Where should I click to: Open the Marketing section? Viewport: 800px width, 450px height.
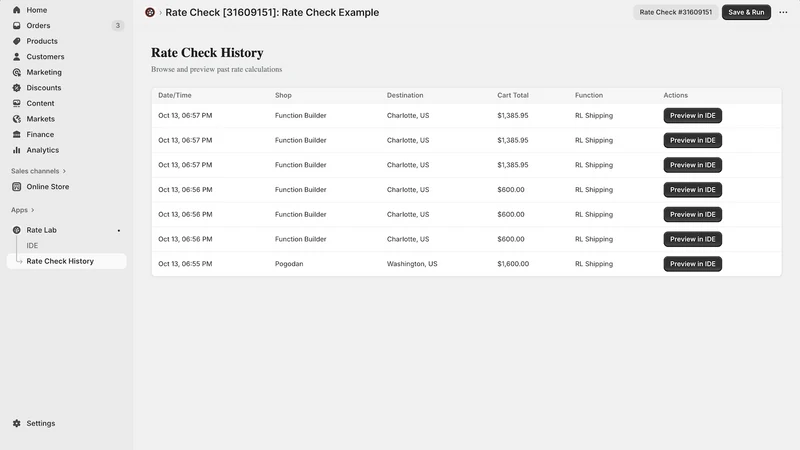[x=44, y=72]
